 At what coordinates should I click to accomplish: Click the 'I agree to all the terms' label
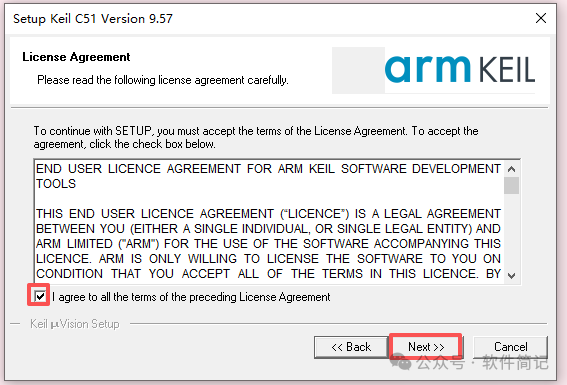pos(191,297)
